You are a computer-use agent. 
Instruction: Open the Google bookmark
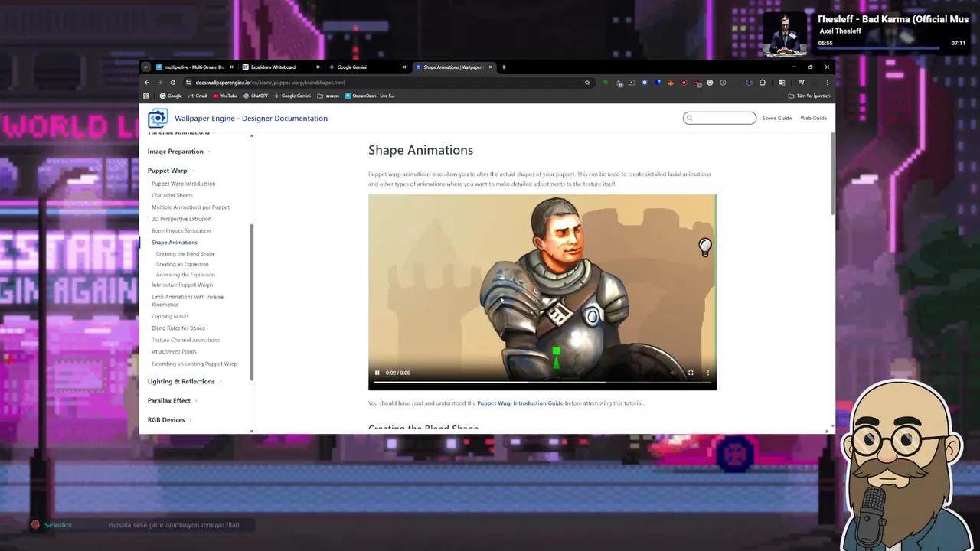point(171,96)
